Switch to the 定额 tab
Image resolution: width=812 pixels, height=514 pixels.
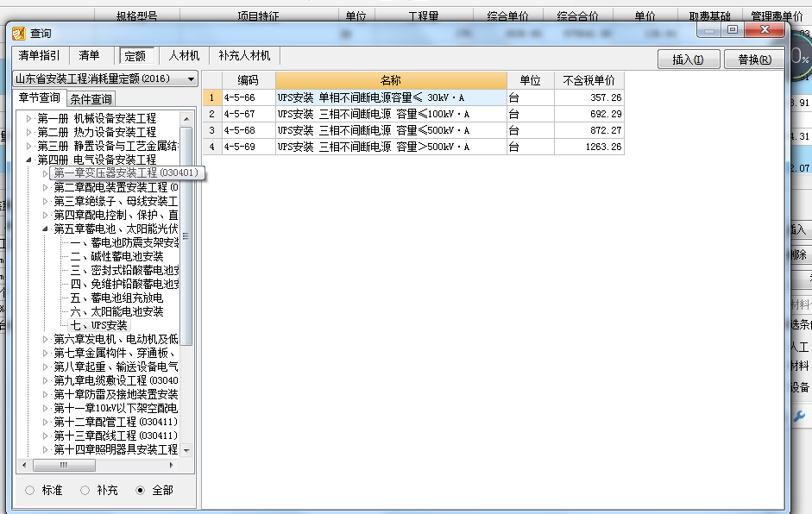click(x=135, y=56)
